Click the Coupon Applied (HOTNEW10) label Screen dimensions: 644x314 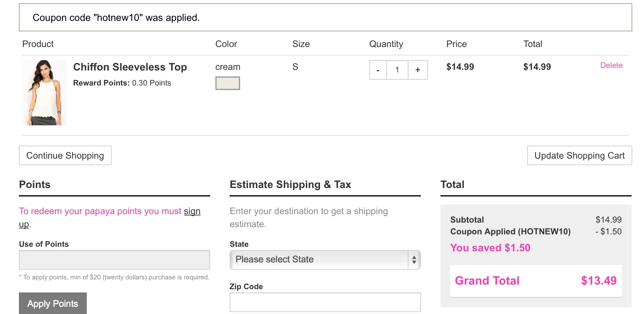coord(511,231)
